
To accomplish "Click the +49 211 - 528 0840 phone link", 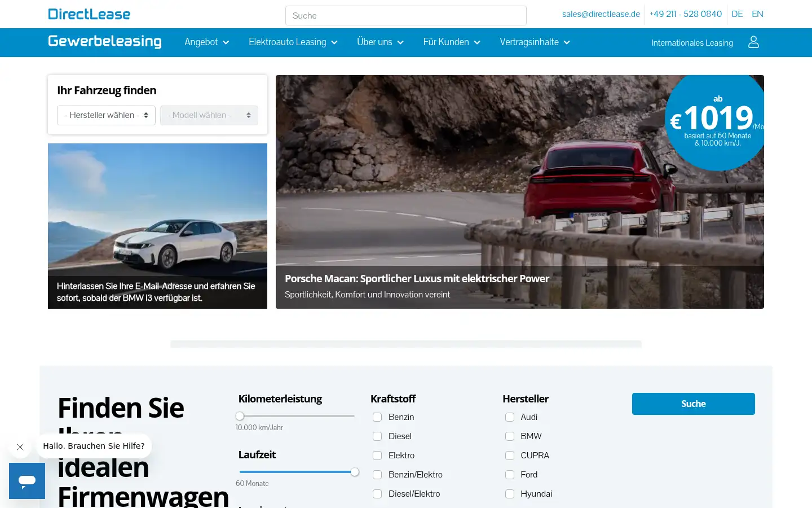I will click(686, 14).
